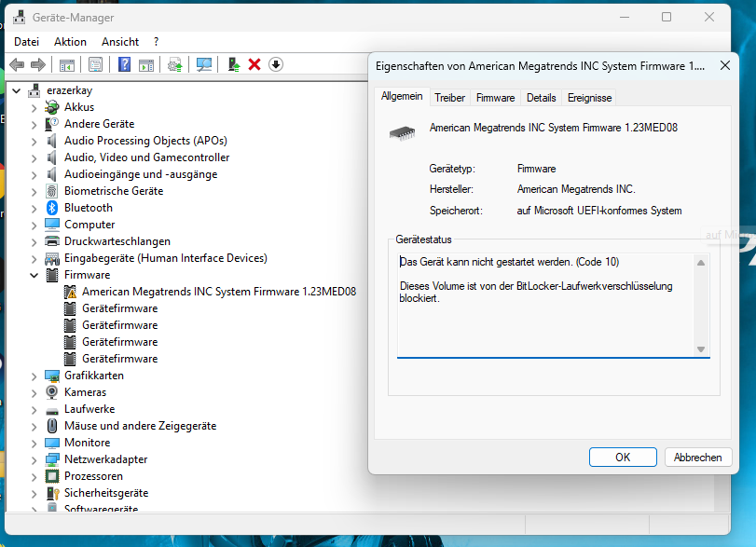Click the black down-arrow circle toolbar icon

click(x=275, y=64)
